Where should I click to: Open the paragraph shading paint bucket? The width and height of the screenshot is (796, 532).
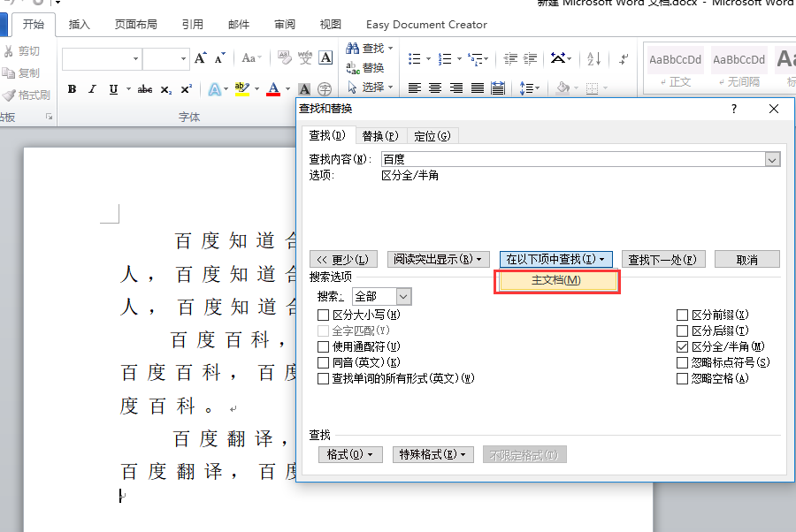[x=563, y=88]
